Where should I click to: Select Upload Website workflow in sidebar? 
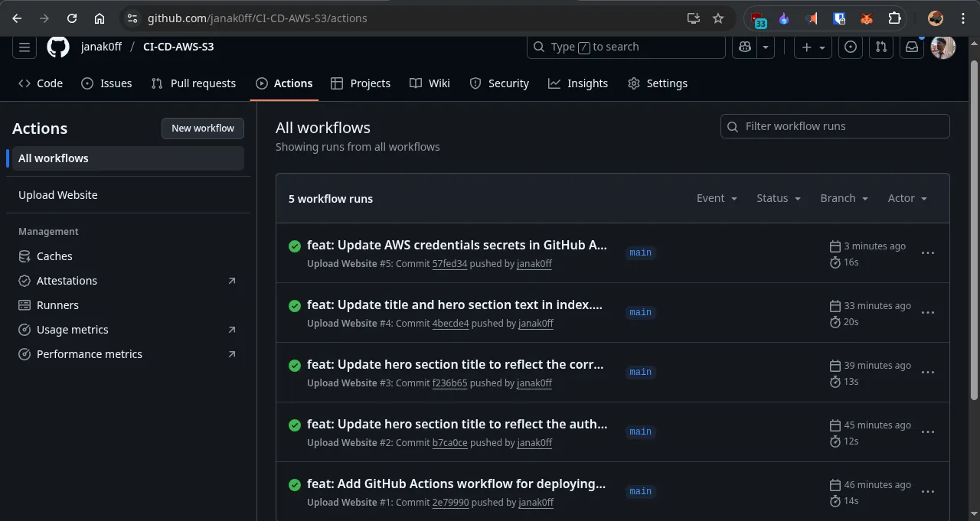(x=58, y=195)
